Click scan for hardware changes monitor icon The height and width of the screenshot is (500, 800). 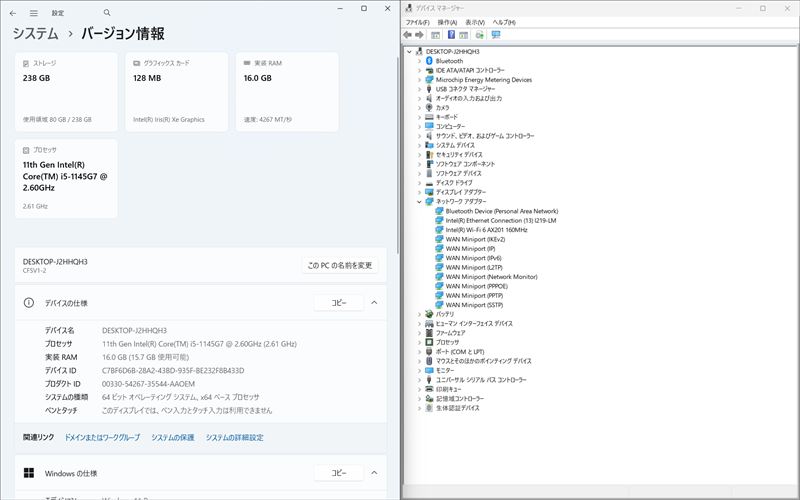click(x=496, y=35)
